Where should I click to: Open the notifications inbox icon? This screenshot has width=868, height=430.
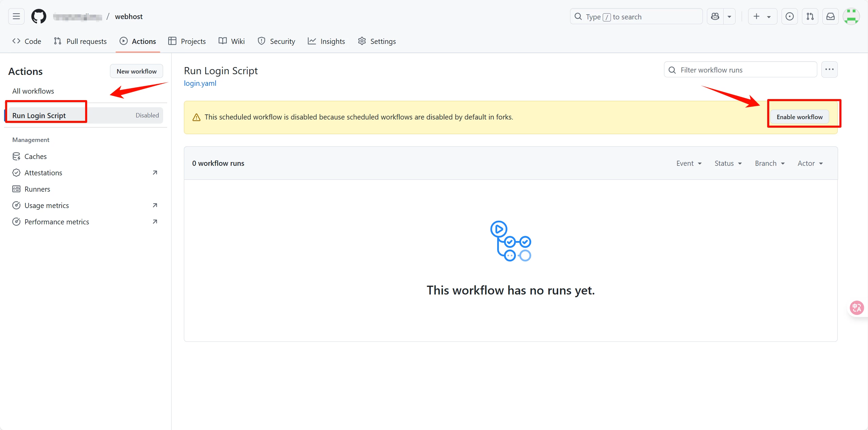click(x=830, y=16)
